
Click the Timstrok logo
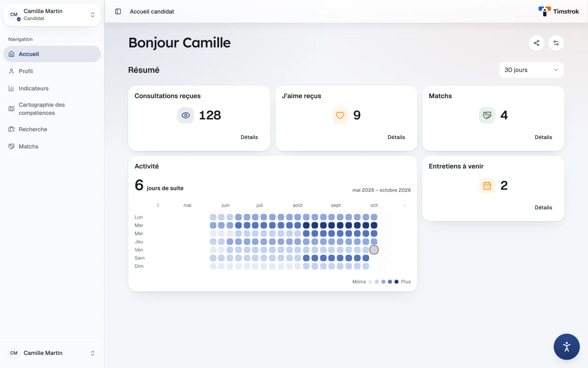pyautogui.click(x=558, y=11)
